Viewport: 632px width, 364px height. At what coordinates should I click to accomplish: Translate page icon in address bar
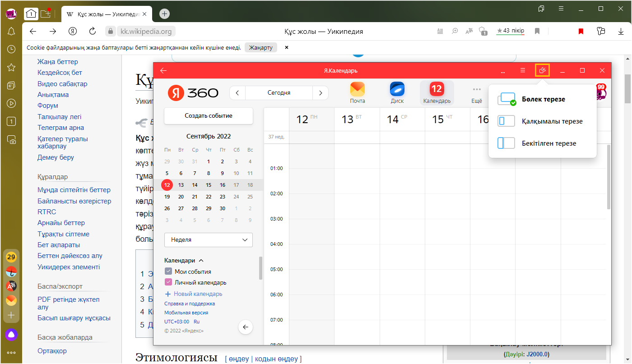(x=469, y=31)
